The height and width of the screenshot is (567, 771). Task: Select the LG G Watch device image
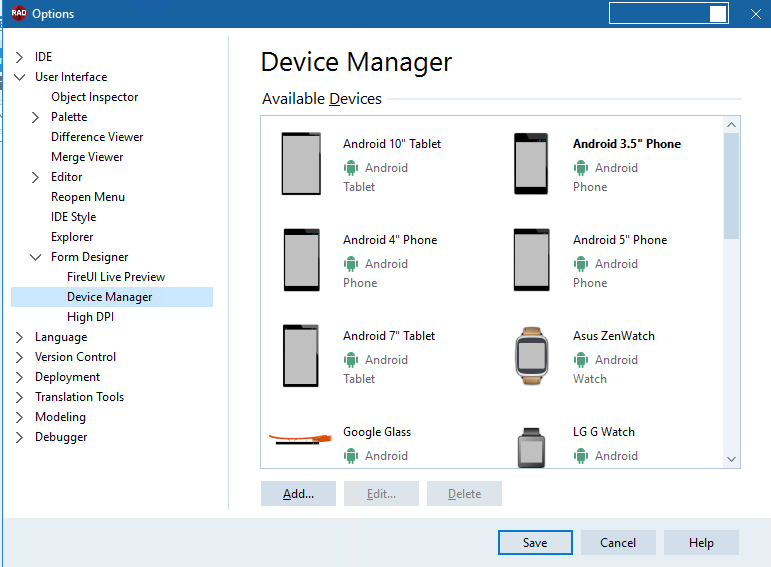click(531, 448)
